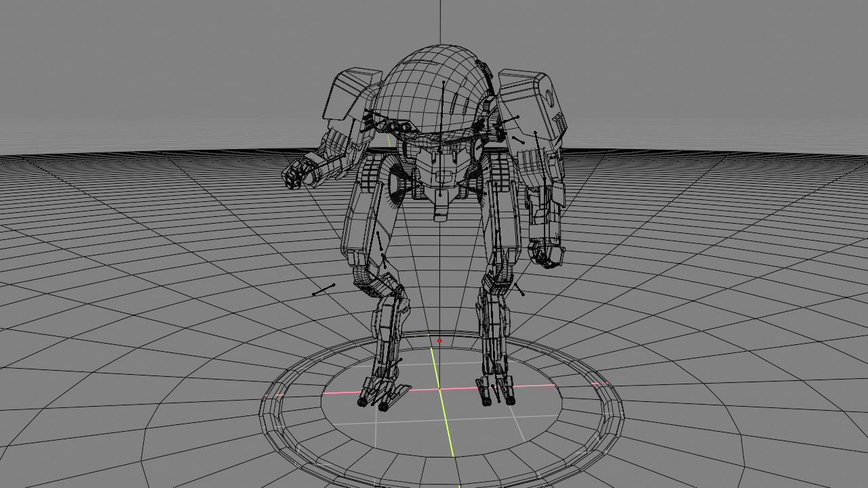The height and width of the screenshot is (488, 868).
Task: Select the long vertical bone inside the dome head
Action: [x=441, y=117]
